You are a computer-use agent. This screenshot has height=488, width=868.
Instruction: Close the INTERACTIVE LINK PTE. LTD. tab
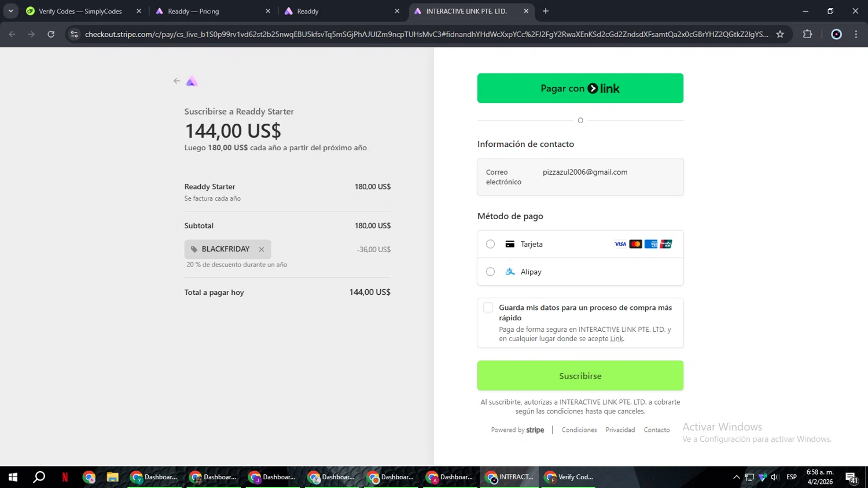[526, 11]
